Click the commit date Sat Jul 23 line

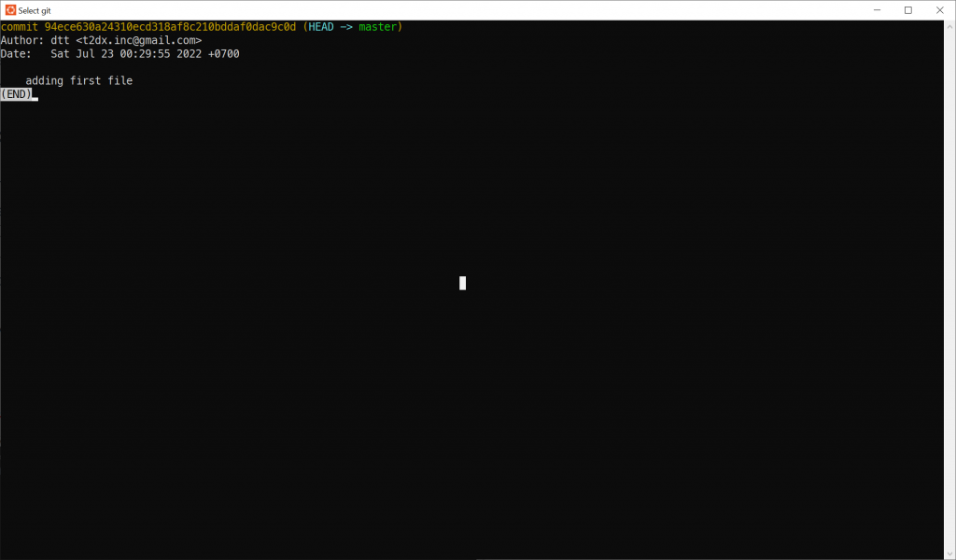pos(120,53)
